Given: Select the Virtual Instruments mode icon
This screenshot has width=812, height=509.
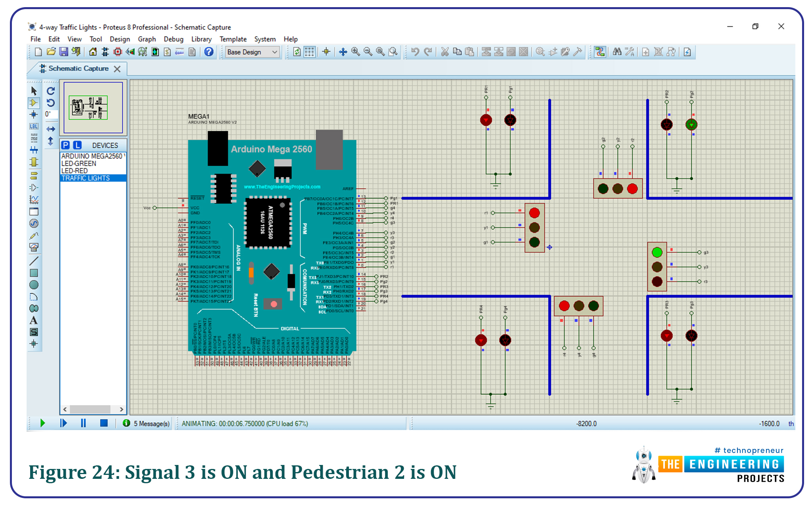Looking at the screenshot, I should tap(34, 248).
